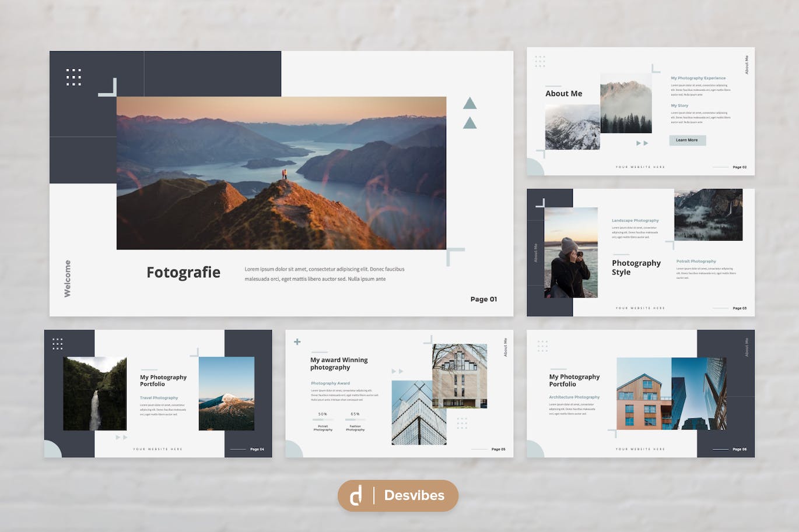Click the Page 05 label
Viewport: 799px width, 532px height.
point(499,449)
